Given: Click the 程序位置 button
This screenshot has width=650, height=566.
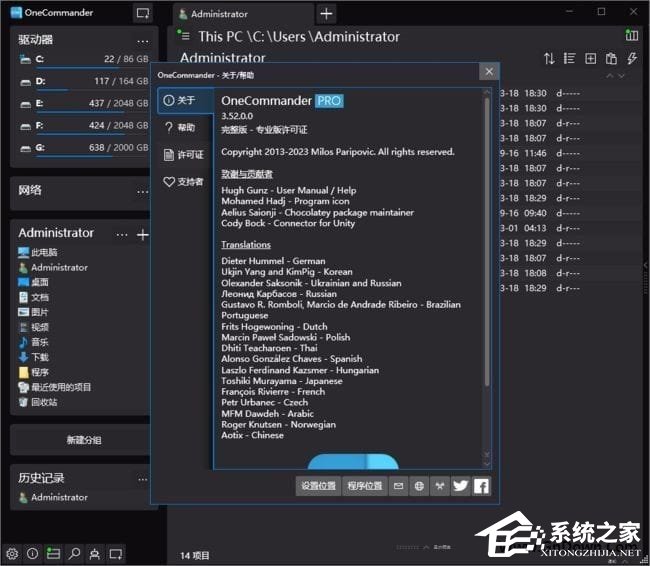Looking at the screenshot, I should tap(365, 486).
